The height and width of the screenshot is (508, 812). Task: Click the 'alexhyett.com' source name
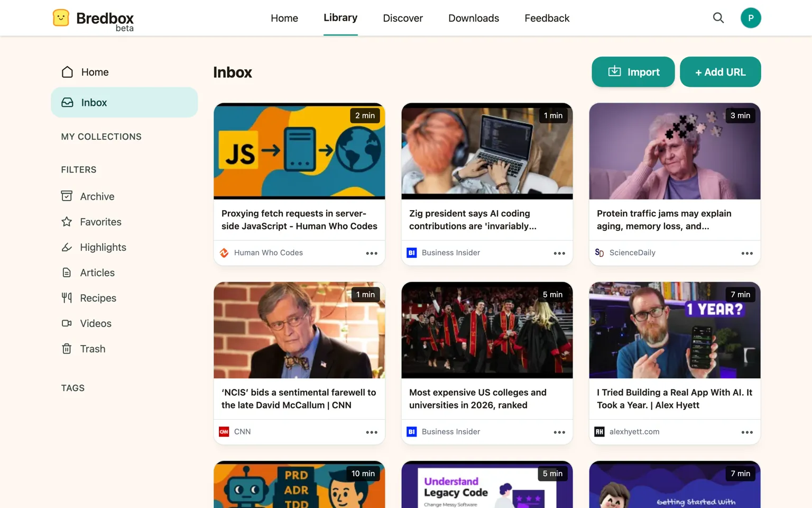click(x=634, y=432)
